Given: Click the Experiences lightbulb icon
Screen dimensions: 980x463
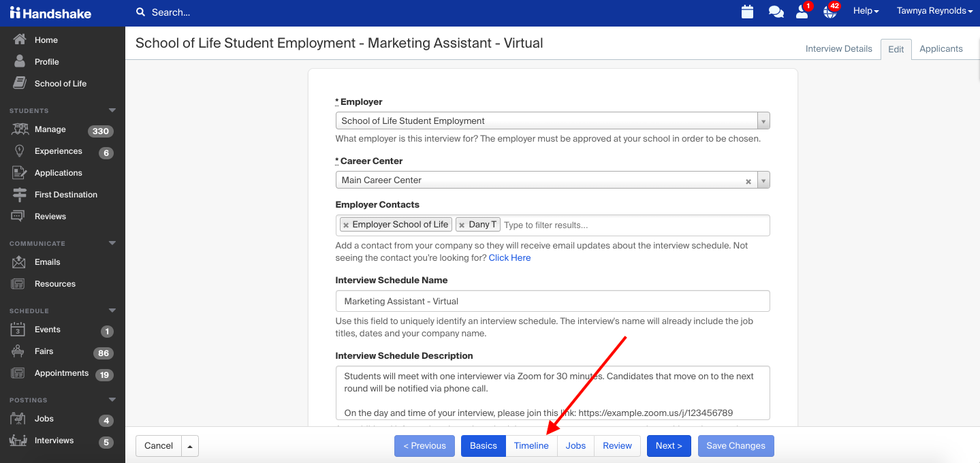Looking at the screenshot, I should [20, 151].
